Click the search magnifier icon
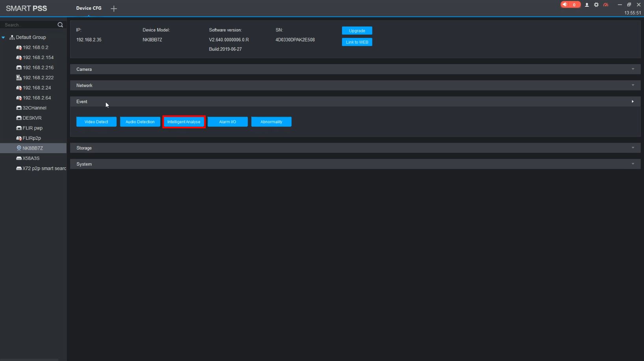 [60, 25]
